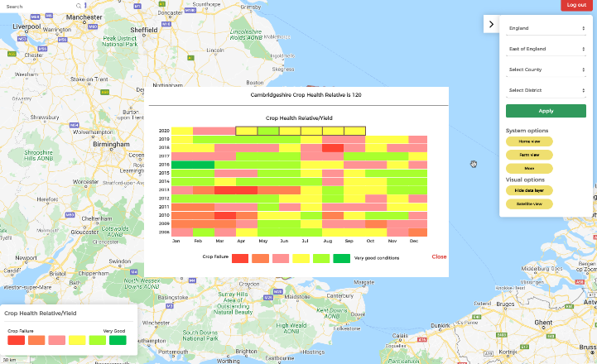Click the red 2018 August heatmap cell
Viewport: 597px width, 364px height.
click(x=333, y=147)
